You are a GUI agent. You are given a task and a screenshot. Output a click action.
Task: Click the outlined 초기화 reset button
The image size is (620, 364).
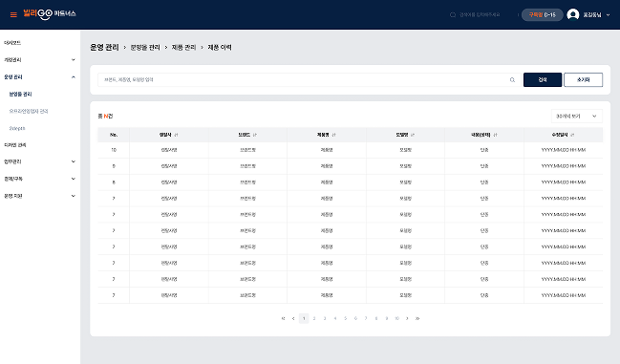click(584, 80)
